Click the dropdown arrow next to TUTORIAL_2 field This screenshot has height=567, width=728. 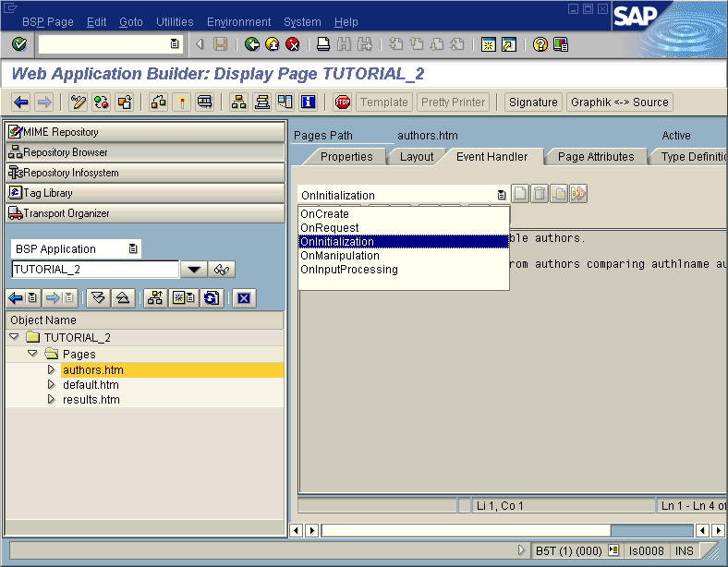[x=194, y=269]
